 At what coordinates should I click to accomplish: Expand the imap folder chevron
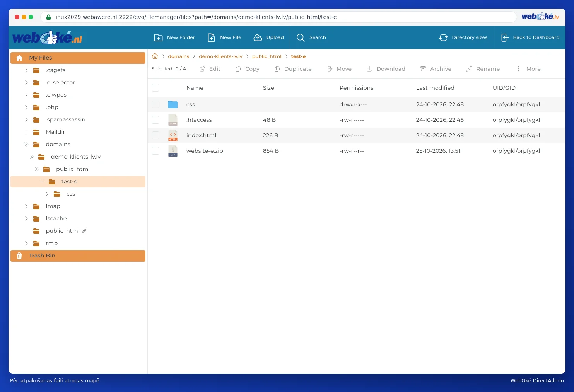pyautogui.click(x=26, y=206)
